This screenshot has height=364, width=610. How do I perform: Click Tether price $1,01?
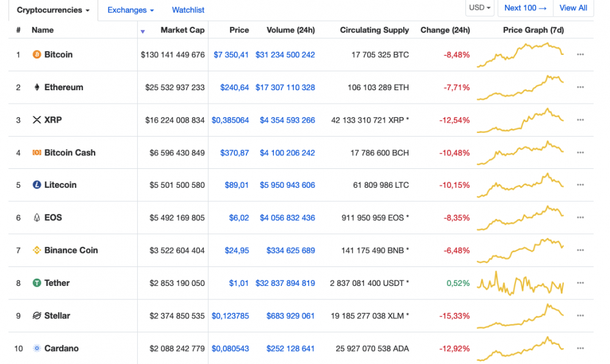(239, 283)
